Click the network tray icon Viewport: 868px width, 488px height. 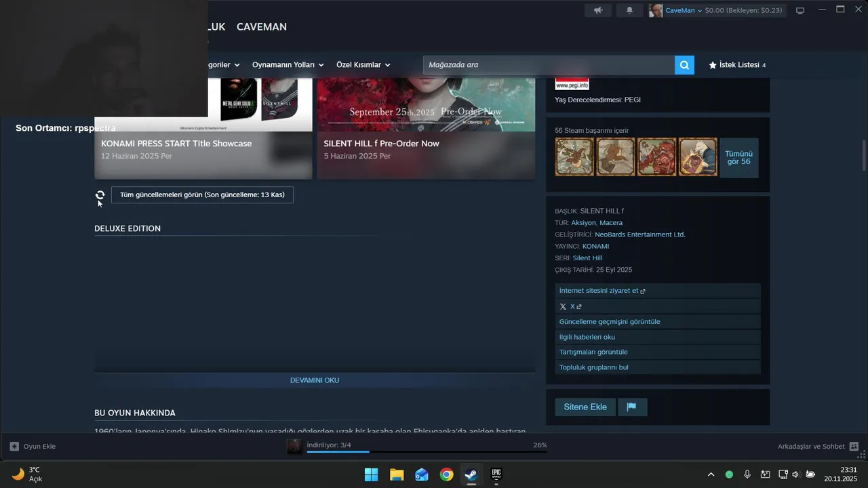[783, 474]
